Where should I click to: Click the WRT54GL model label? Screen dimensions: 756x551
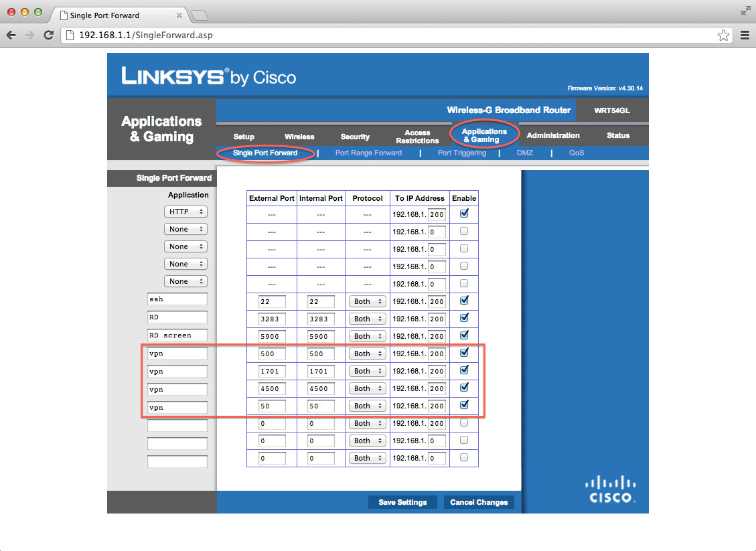pyautogui.click(x=612, y=110)
